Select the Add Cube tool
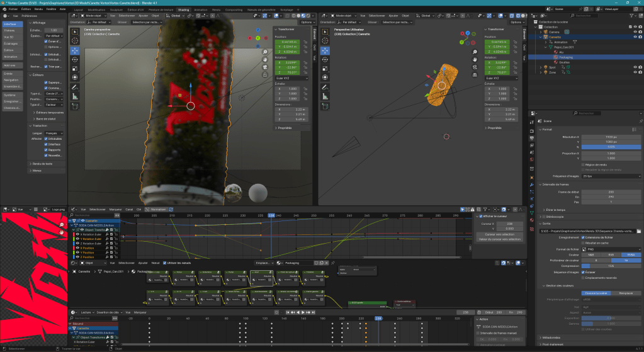644x352 pixels. pos(75,108)
